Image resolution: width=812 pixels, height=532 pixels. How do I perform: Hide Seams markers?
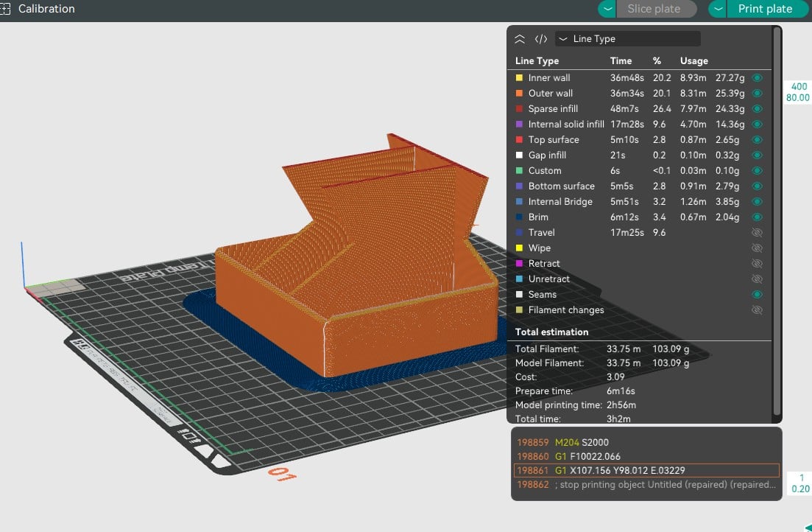[x=757, y=295]
